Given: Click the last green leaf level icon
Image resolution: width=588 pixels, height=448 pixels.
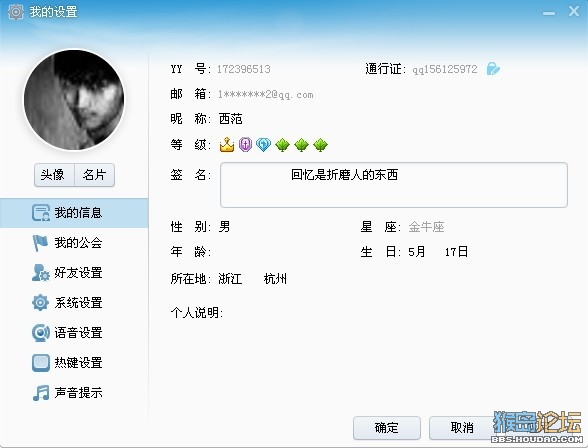Looking at the screenshot, I should click(320, 145).
